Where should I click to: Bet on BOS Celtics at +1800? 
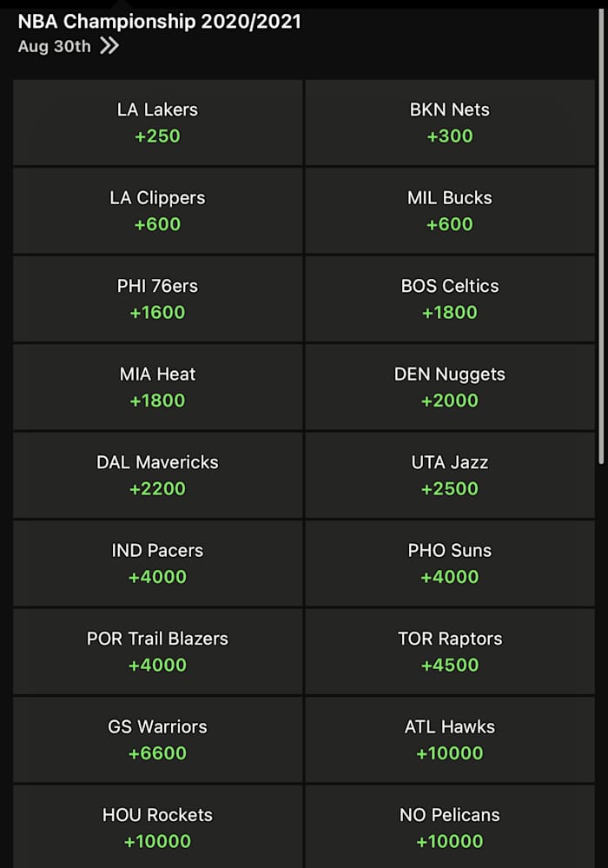pos(450,299)
